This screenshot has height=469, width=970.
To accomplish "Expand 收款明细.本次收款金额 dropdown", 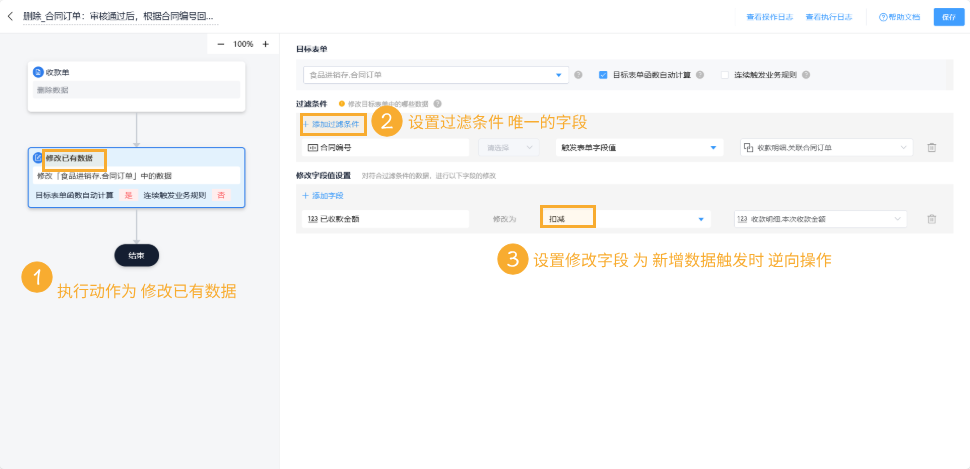I will (x=819, y=219).
